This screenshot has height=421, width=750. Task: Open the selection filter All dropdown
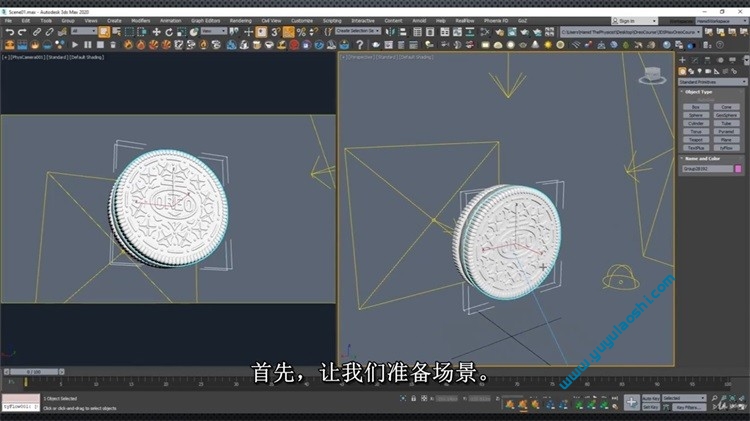click(84, 31)
